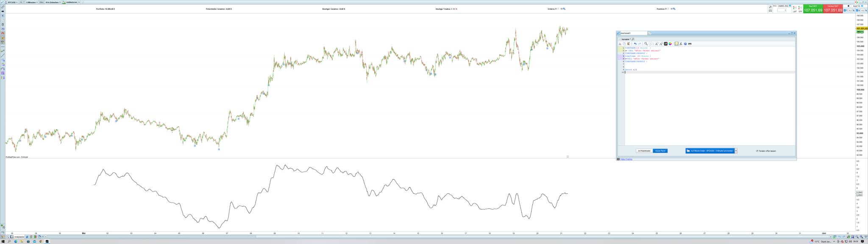Insert function via fx icon
This screenshot has width=868, height=244.
[681, 44]
